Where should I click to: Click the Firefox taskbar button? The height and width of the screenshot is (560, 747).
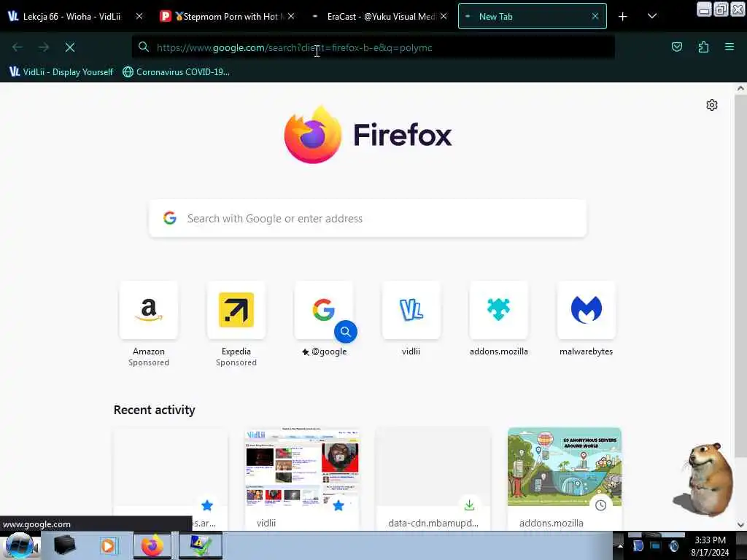click(152, 545)
